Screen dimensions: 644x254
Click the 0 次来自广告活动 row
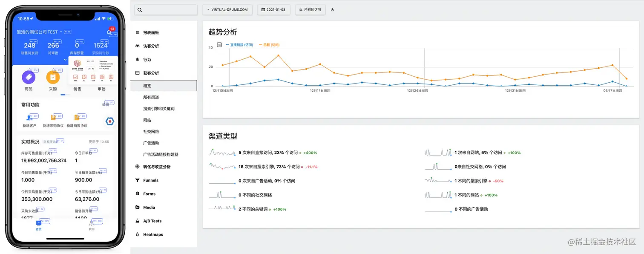(x=252, y=181)
